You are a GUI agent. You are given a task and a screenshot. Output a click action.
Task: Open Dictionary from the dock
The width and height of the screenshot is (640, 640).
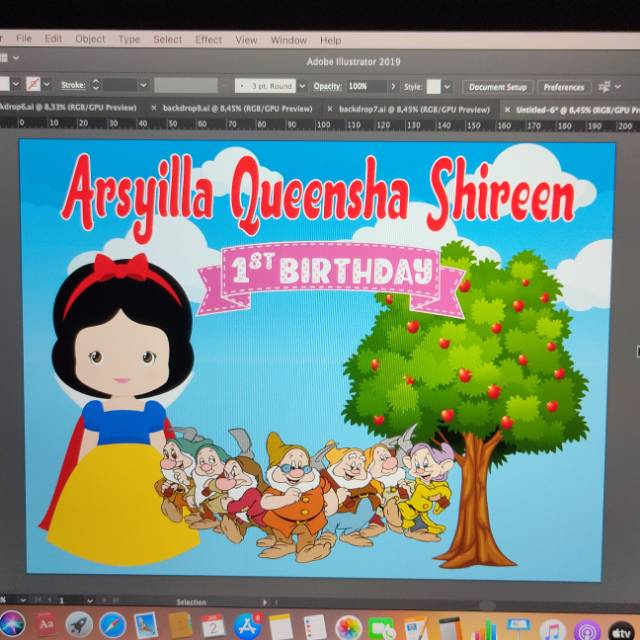(46, 624)
